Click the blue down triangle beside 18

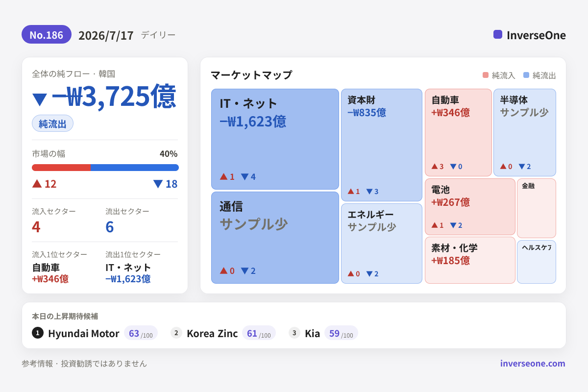[158, 184]
